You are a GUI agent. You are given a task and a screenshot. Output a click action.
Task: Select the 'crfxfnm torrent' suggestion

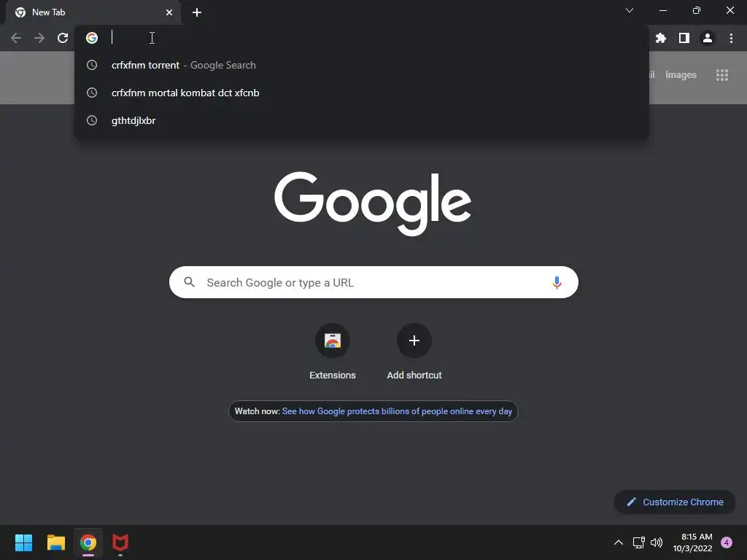(362, 65)
